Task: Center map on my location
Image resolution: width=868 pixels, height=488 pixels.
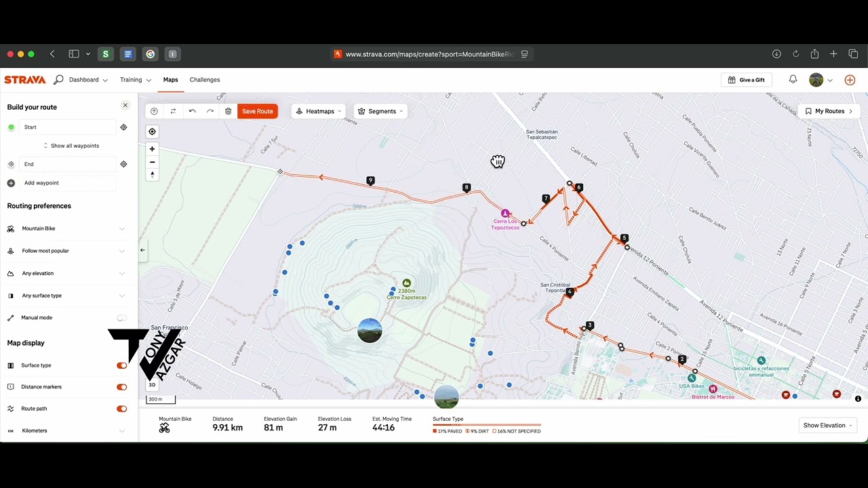Action: [153, 131]
